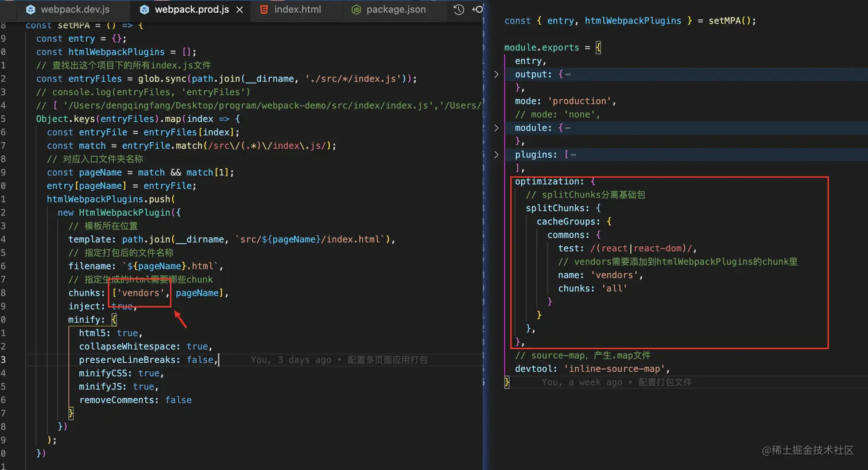Viewport: 868px width, 470px height.
Task: Expand the folded output block chevron
Action: click(497, 74)
